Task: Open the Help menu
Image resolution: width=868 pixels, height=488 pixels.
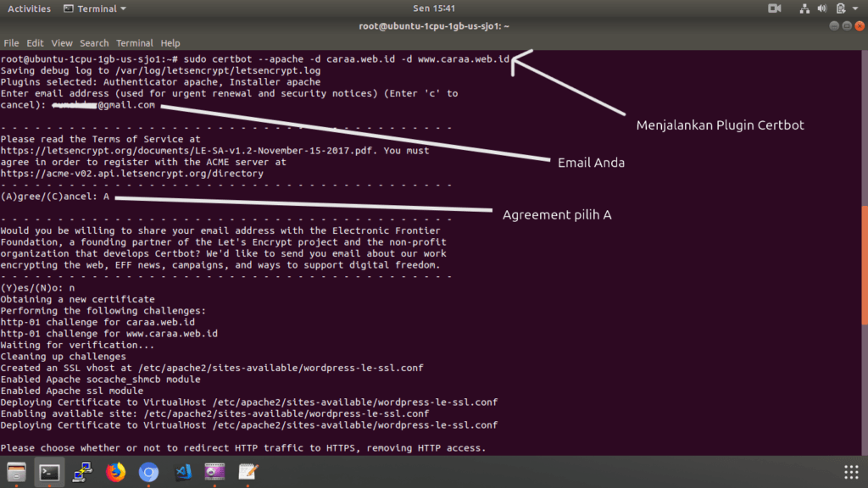Action: point(170,42)
